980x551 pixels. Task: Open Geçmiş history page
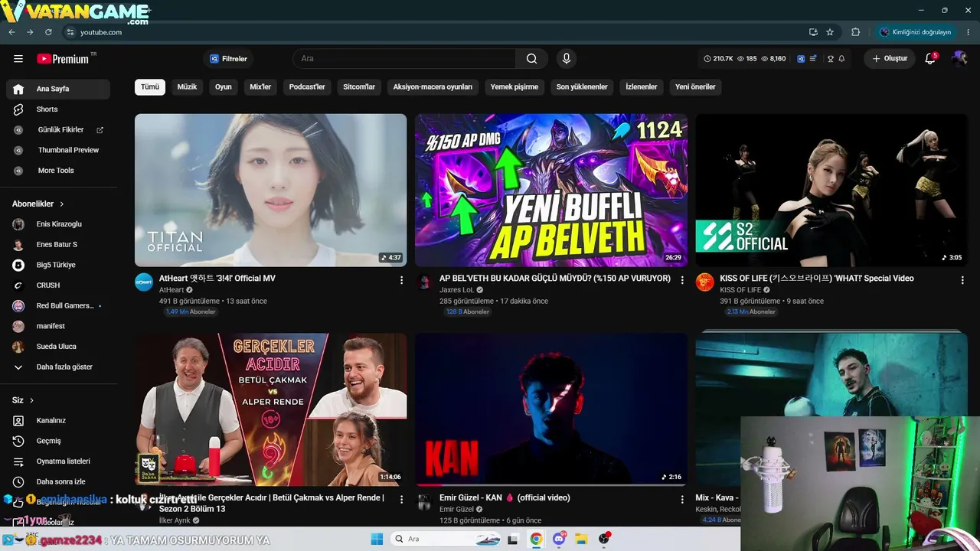point(58,442)
